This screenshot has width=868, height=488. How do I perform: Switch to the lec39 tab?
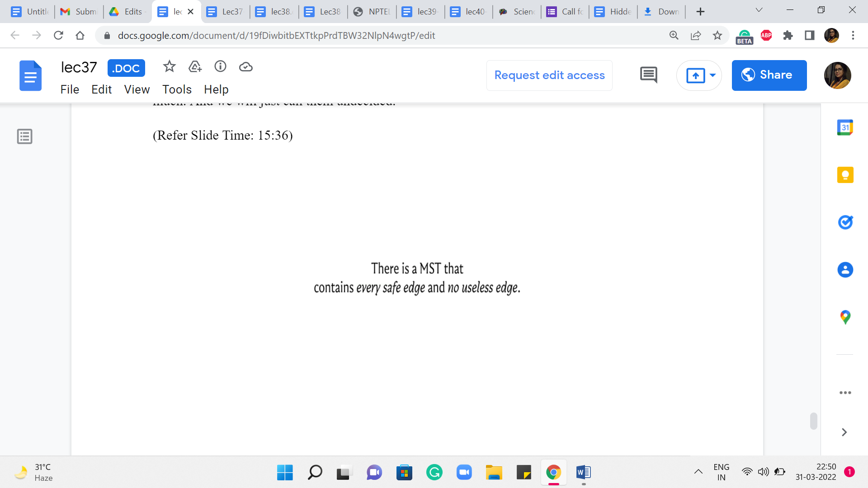(420, 12)
